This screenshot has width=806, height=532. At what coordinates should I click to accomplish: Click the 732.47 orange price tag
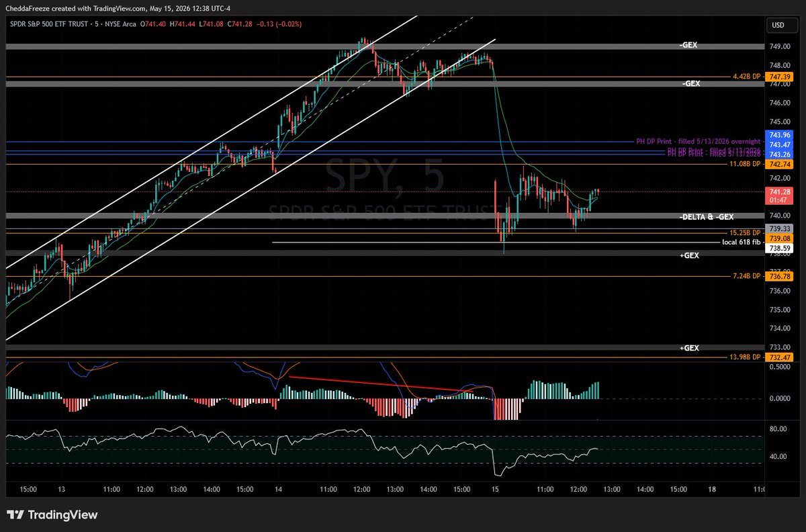[x=779, y=357]
